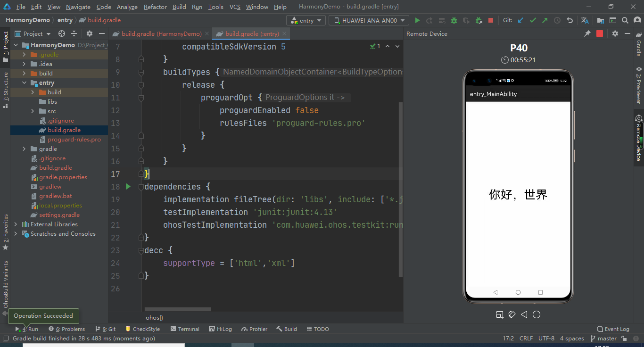This screenshot has width=644, height=347.
Task: Open the Profiler tool window
Action: (254, 329)
